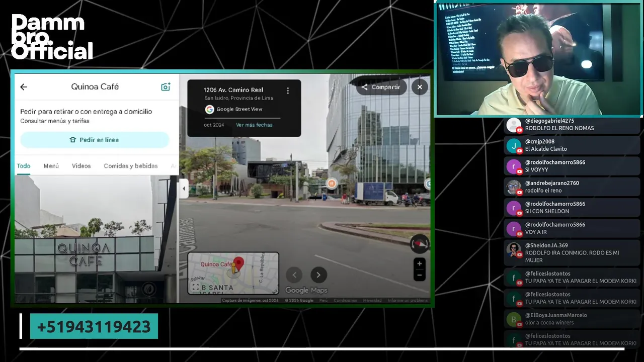Screen dimensions: 644x362
Task: Report via Informar un problema link
Action: pyautogui.click(x=408, y=301)
